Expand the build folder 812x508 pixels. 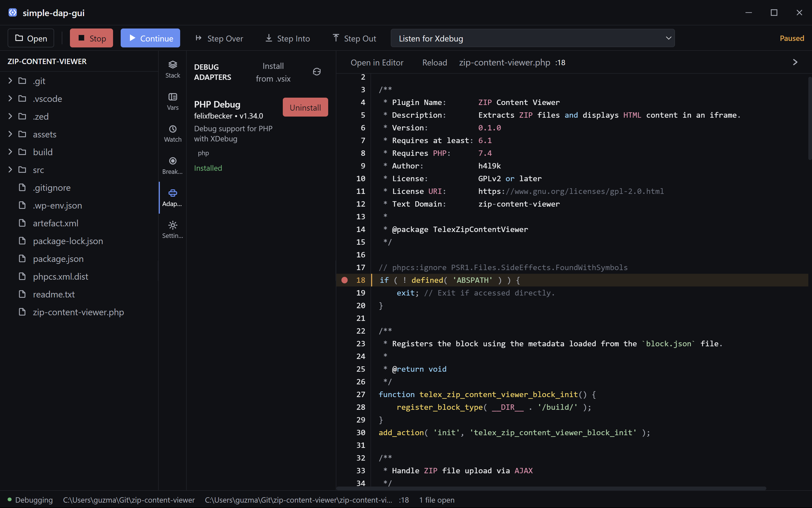(x=10, y=152)
